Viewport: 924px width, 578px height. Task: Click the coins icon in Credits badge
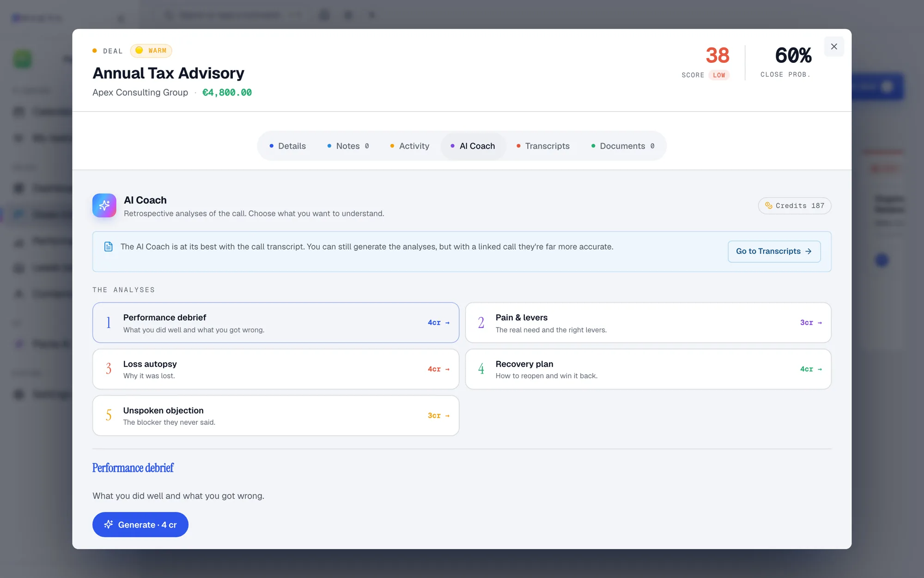(x=769, y=205)
